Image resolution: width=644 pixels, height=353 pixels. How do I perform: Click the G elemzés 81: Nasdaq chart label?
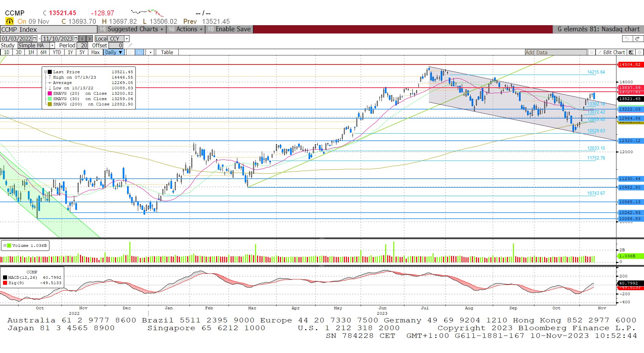(598, 29)
